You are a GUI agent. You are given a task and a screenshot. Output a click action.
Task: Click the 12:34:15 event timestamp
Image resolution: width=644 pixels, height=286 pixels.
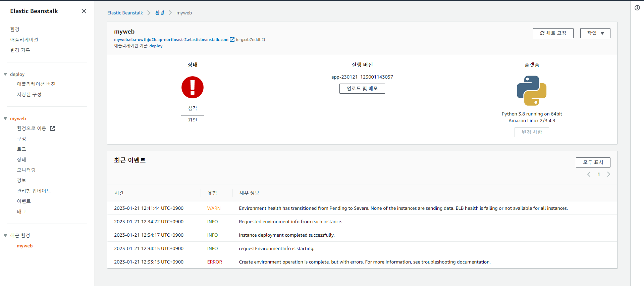(x=149, y=249)
